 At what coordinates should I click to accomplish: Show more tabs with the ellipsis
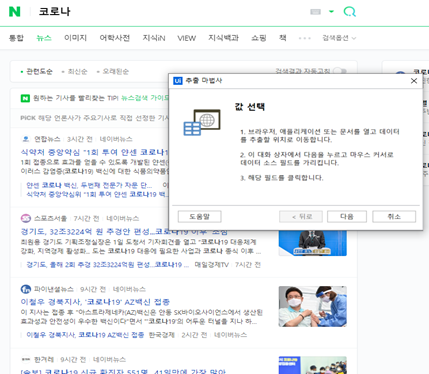304,38
